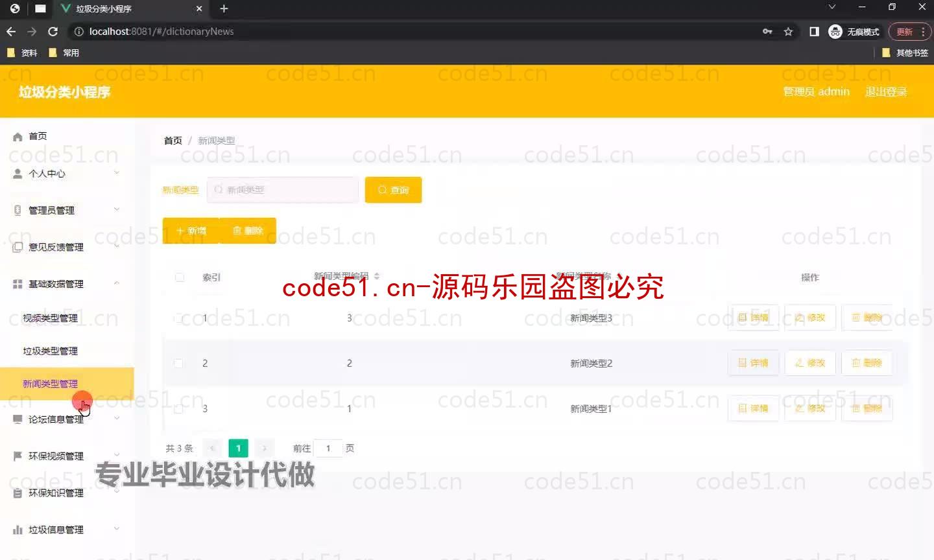This screenshot has height=560, width=934.
Task: Expand 环保知识管理 sidebar menu
Action: pyautogui.click(x=67, y=493)
